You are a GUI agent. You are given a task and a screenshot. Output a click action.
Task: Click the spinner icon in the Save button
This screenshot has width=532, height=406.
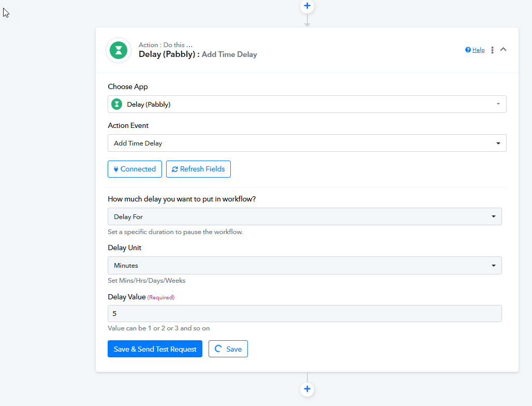[x=218, y=349]
